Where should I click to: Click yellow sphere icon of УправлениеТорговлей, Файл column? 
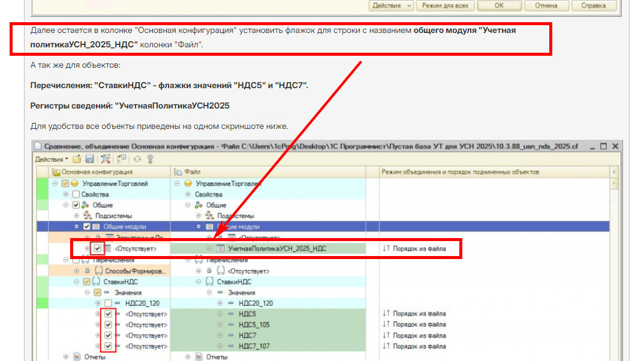point(188,183)
